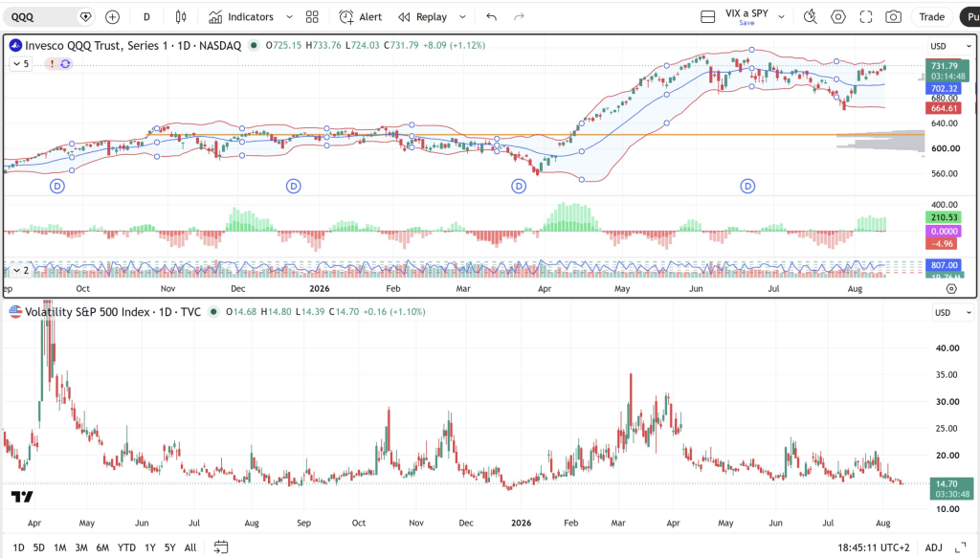Open the candlestick chart style menu
The height and width of the screenshot is (558, 980).
181,17
